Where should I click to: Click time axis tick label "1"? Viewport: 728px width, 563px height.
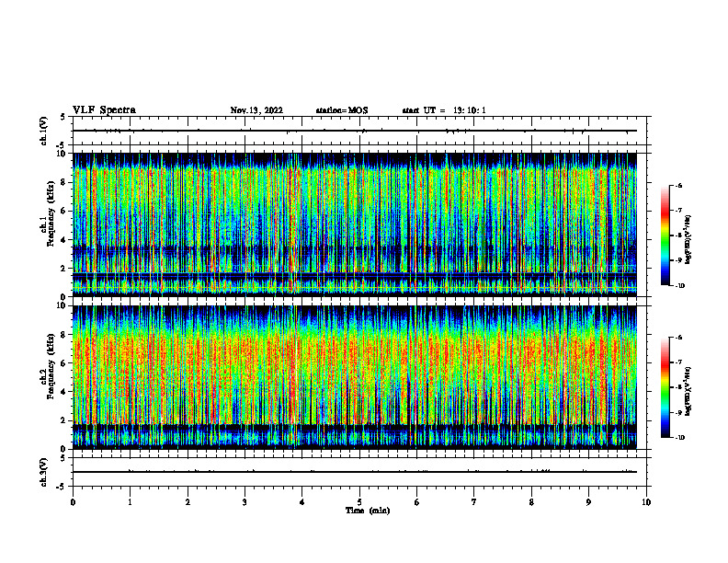130,502
